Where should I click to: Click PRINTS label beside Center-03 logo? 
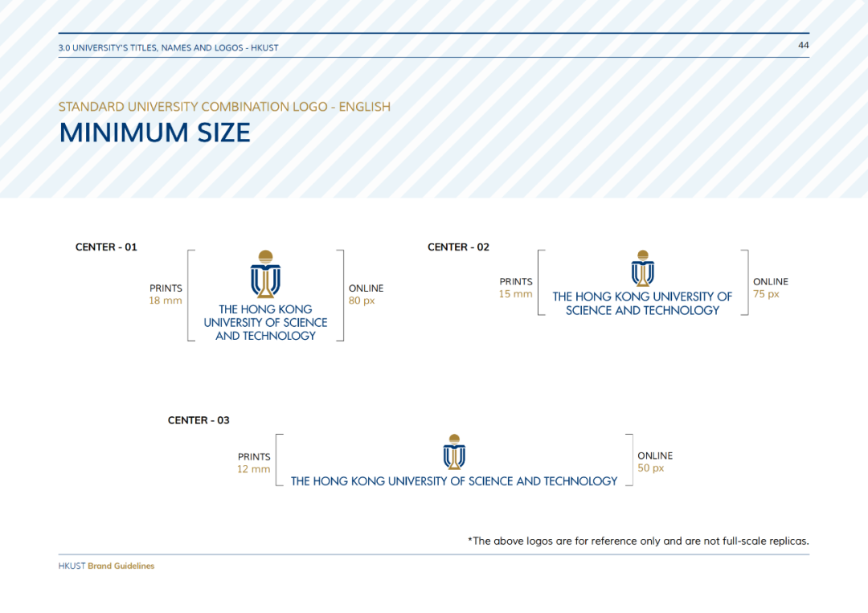[254, 457]
